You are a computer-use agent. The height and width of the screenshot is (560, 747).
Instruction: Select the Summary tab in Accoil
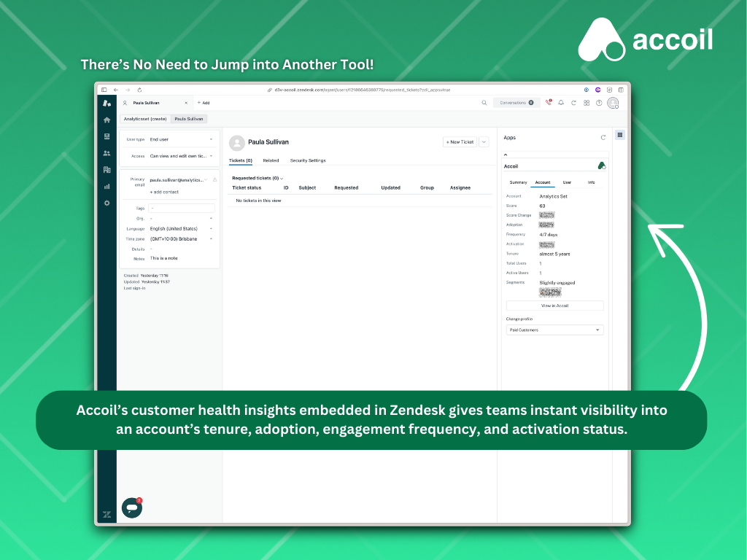[518, 182]
